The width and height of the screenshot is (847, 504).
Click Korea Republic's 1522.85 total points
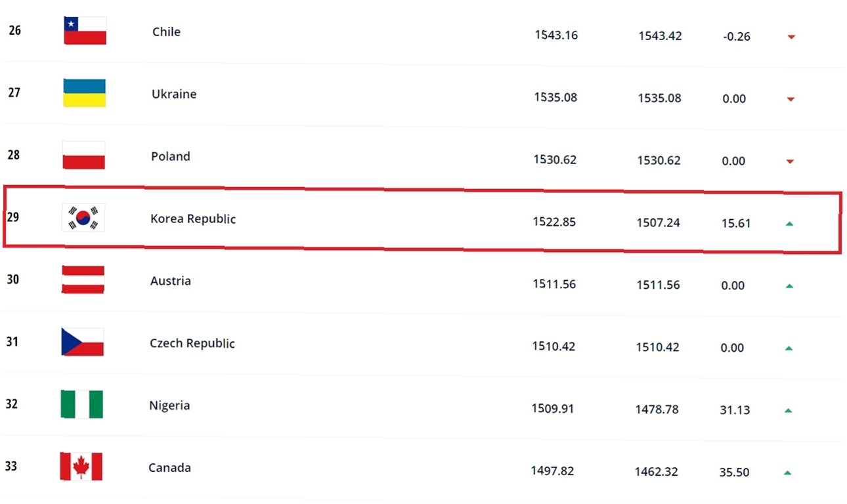pyautogui.click(x=554, y=222)
